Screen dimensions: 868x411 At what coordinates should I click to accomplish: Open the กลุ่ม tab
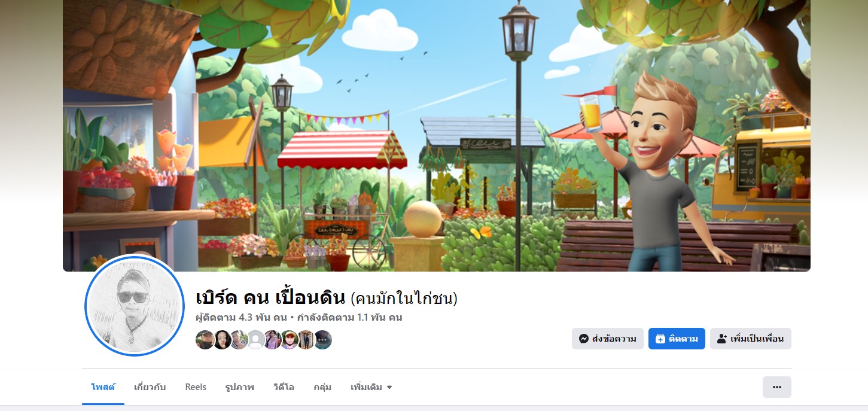(x=322, y=387)
